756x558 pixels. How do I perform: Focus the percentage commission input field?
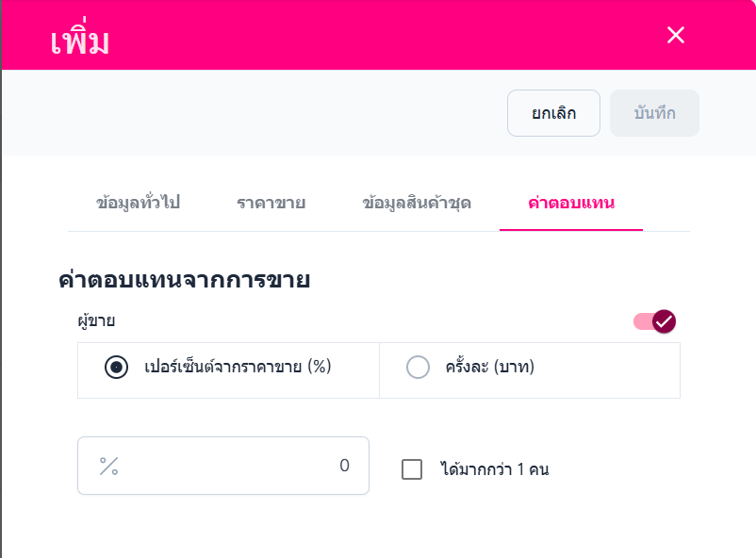(226, 466)
